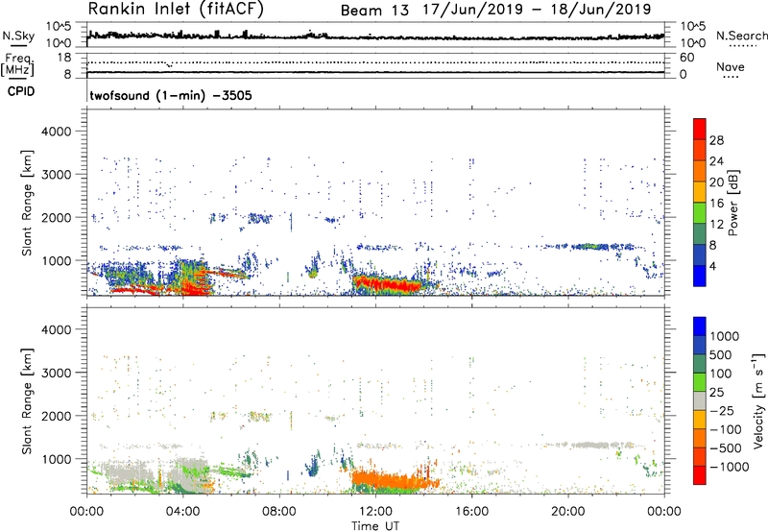Click the '1000' tick on Velocity colorbar
This screenshot has height=532, width=768.
[725, 336]
